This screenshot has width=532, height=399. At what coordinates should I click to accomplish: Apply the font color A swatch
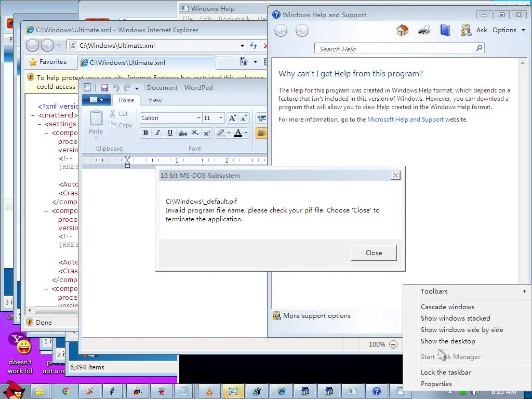pyautogui.click(x=238, y=133)
